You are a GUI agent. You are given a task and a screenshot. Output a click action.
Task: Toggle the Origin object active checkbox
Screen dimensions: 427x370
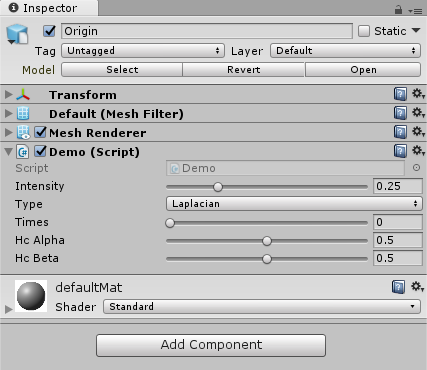(x=49, y=31)
